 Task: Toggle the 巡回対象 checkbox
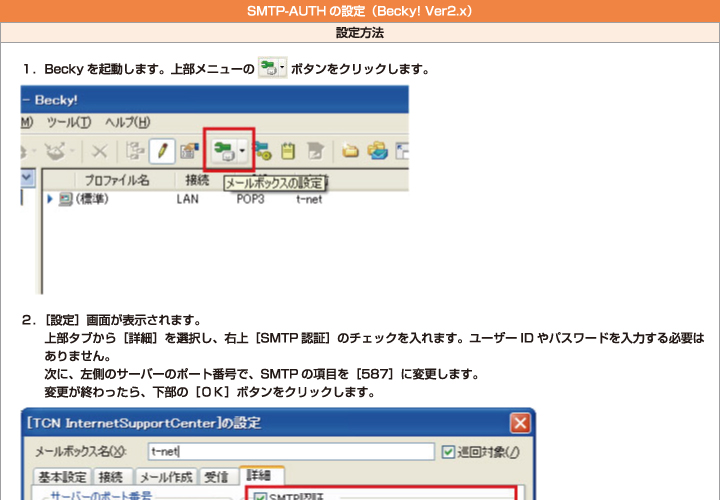[x=448, y=452]
